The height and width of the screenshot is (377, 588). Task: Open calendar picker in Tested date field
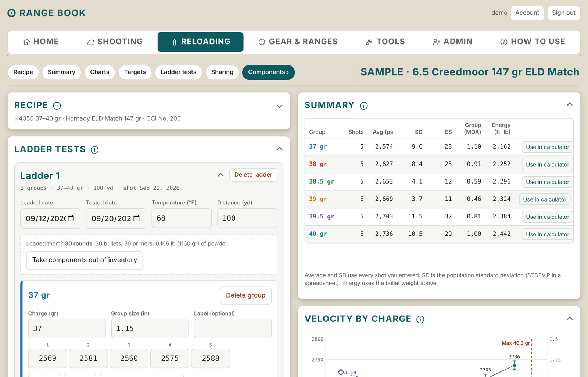point(137,218)
